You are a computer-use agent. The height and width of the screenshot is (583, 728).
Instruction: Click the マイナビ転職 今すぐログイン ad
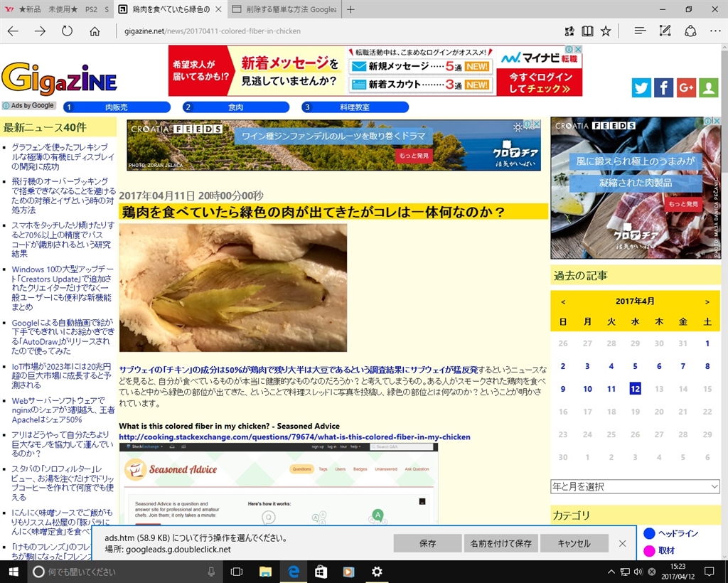[540, 82]
